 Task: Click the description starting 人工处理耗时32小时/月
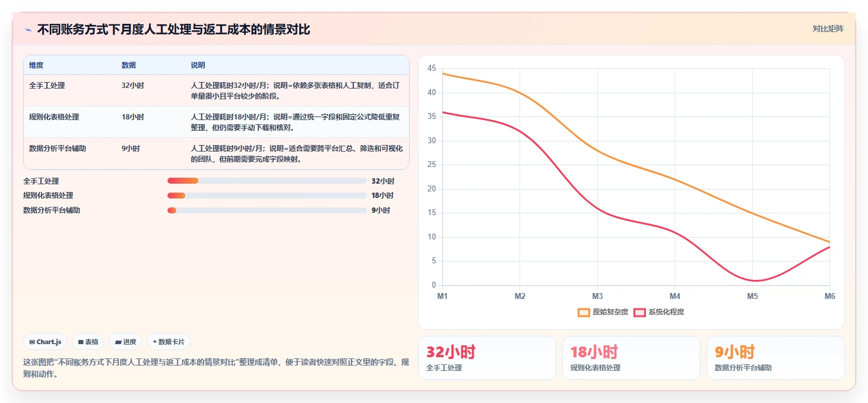(x=296, y=90)
